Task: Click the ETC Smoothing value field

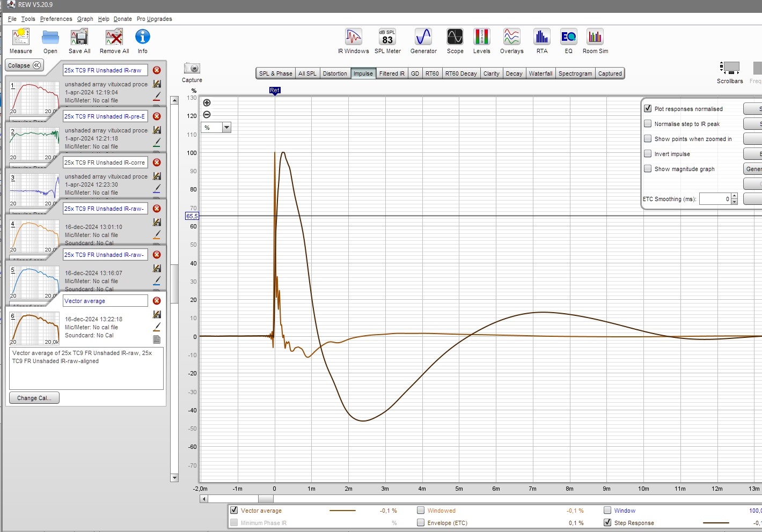Action: click(715, 199)
